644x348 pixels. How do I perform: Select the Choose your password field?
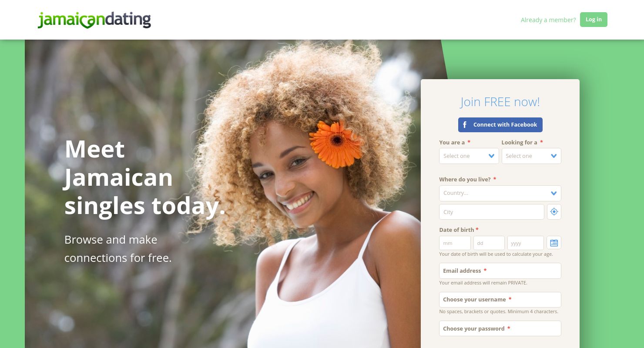(x=500, y=328)
